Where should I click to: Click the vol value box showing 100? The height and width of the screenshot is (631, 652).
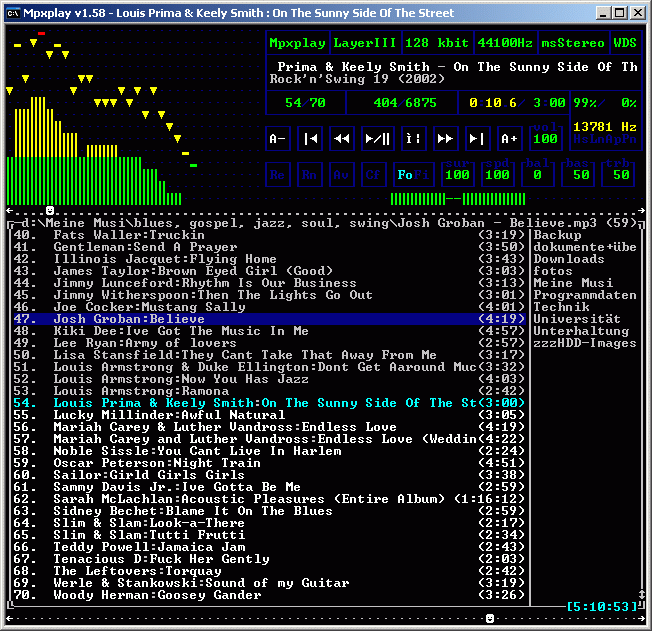tap(546, 139)
